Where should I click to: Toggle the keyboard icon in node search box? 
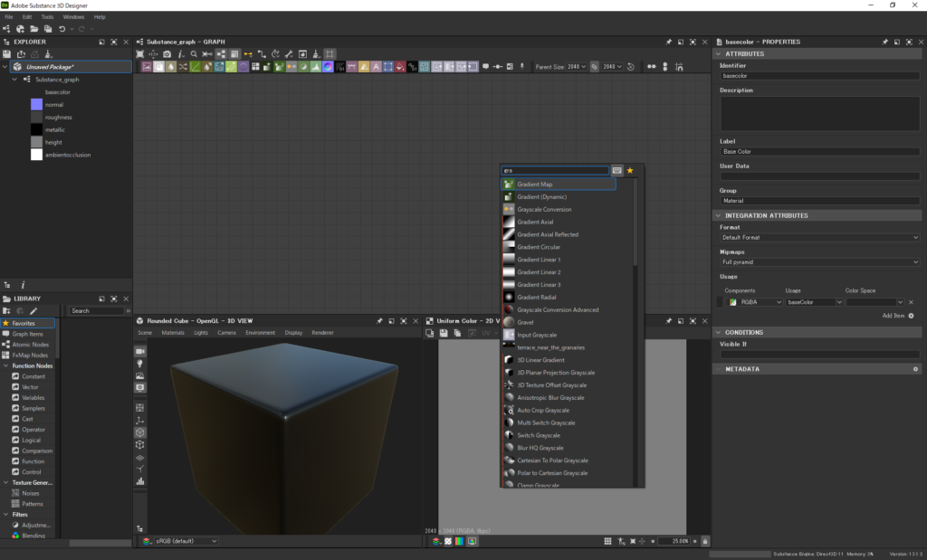(616, 171)
